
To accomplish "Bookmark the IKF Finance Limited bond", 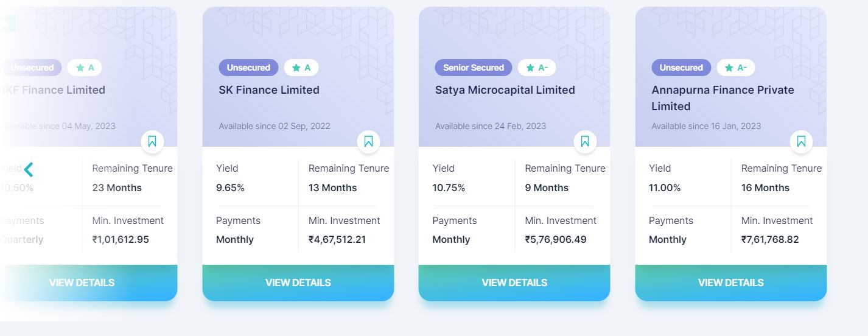I will point(152,142).
